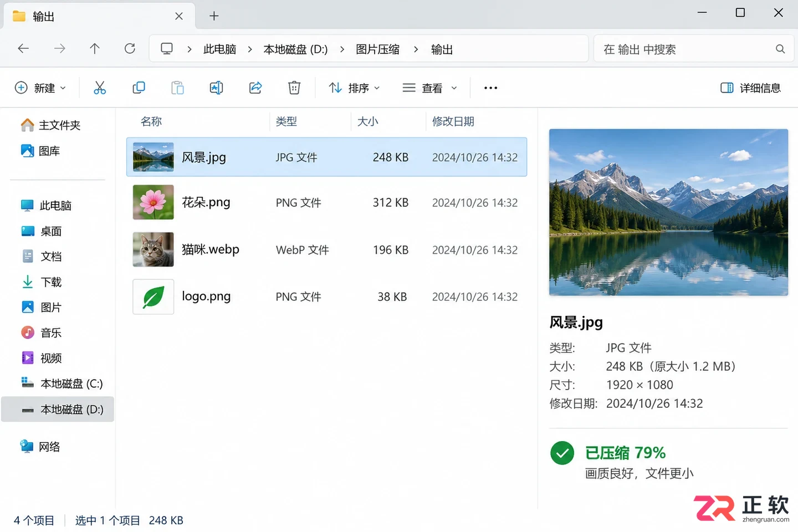
Task: Open the 排序 sort dropdown
Action: click(354, 88)
